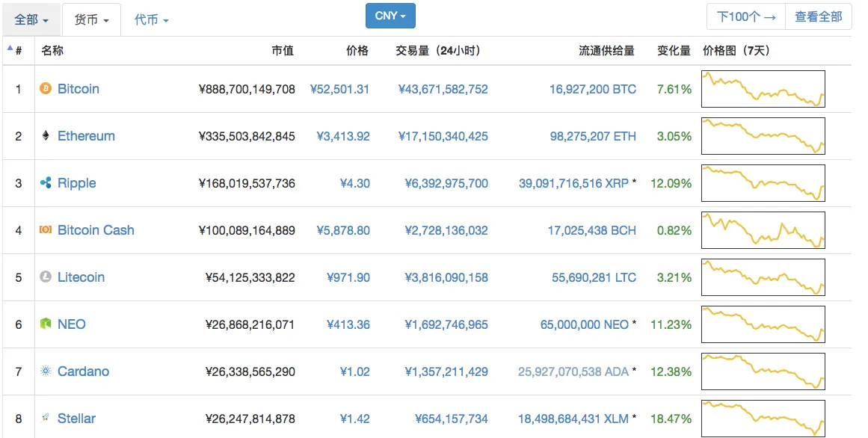
Task: Open the Litecoin name link
Action: [81, 277]
